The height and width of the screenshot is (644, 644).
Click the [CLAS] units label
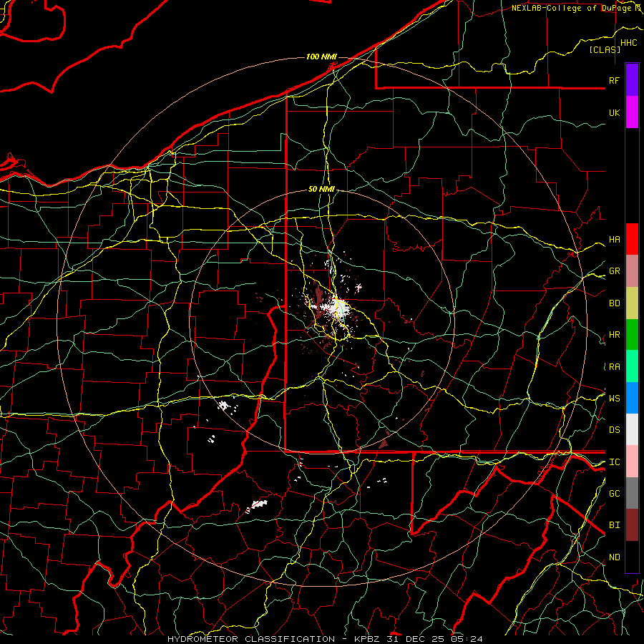(604, 50)
